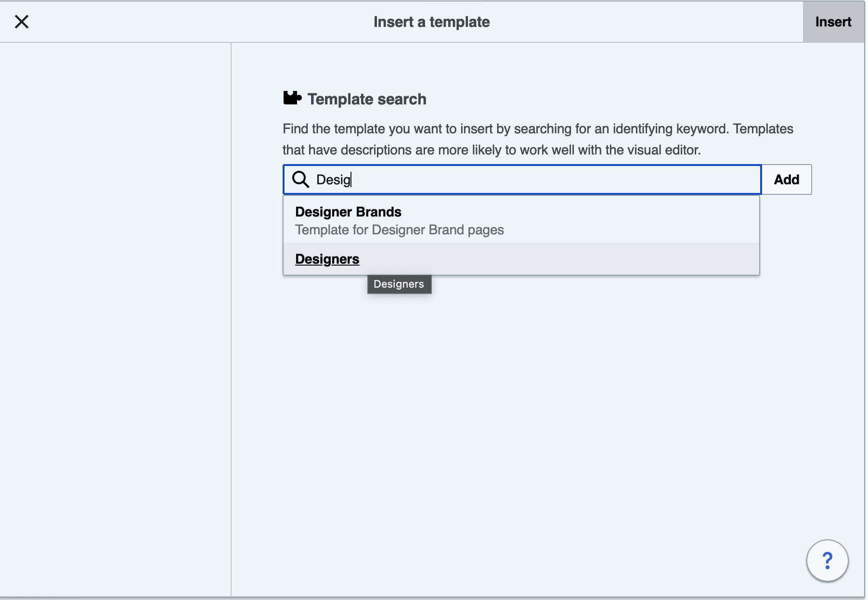Screen dimensions: 868x600
Task: Click the 'Find the template you want' instructions
Action: click(x=538, y=140)
